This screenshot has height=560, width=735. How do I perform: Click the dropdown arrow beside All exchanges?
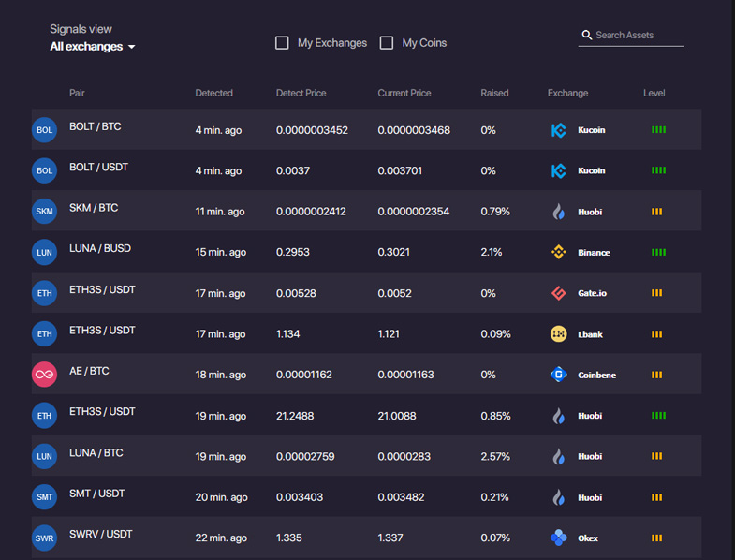pos(132,47)
